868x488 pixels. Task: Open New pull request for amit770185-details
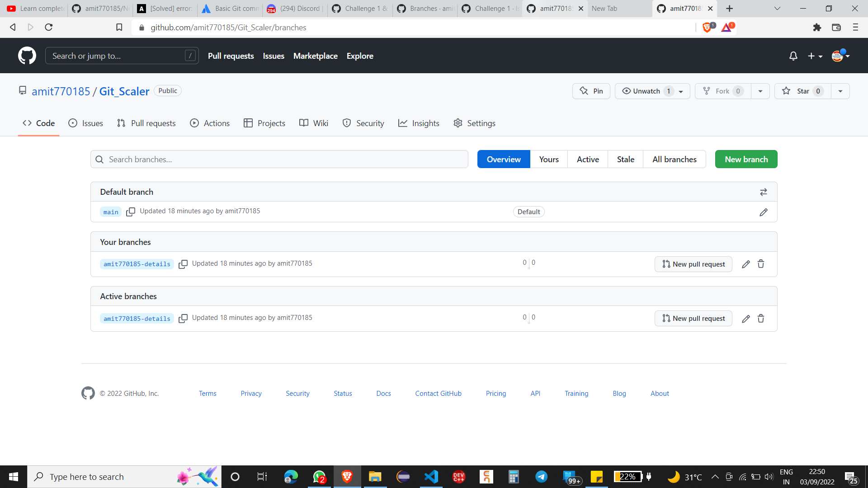click(693, 264)
